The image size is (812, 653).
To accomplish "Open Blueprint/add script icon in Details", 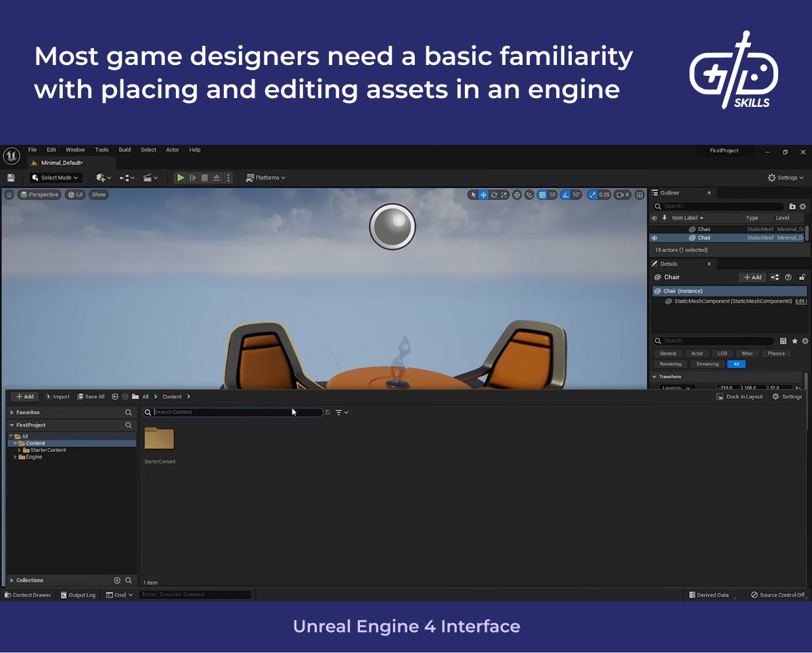I will 775,277.
